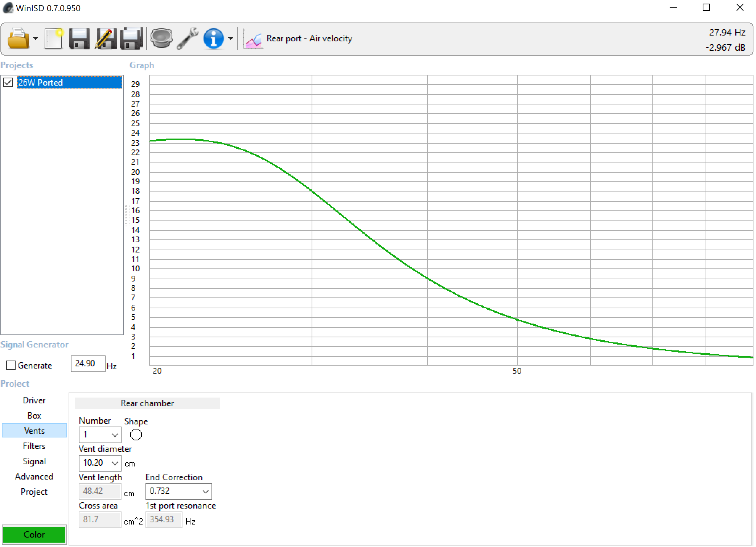Image resolution: width=756 pixels, height=547 pixels.
Task: Select the Vents tab
Action: 34,431
